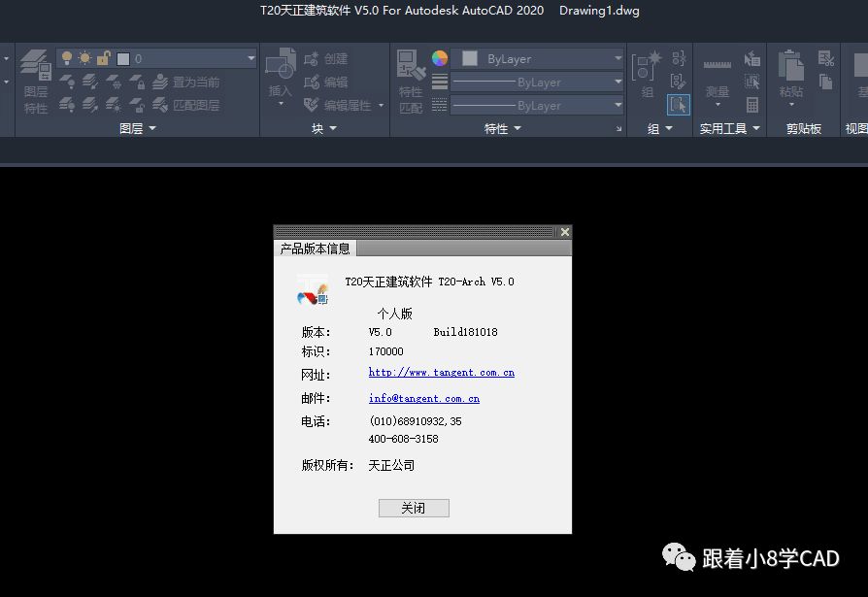868x597 pixels.
Task: Click the Build181018 version text
Action: point(465,332)
